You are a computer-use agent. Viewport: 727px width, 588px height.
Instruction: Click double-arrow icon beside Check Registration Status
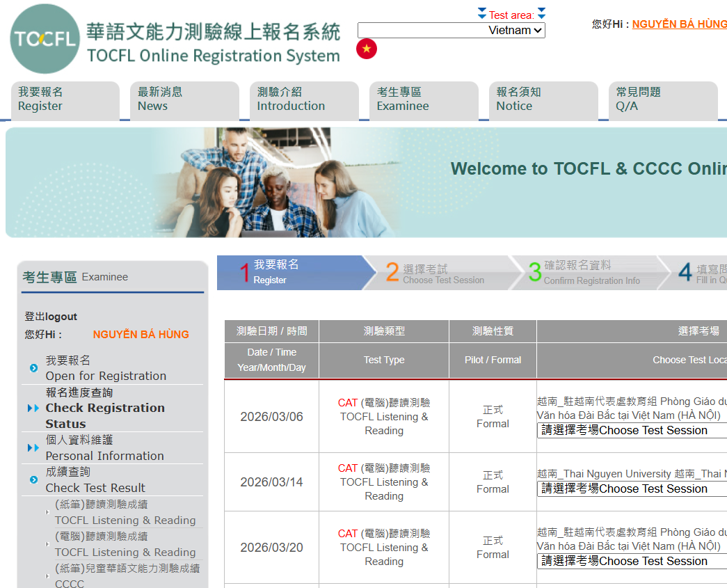(33, 408)
